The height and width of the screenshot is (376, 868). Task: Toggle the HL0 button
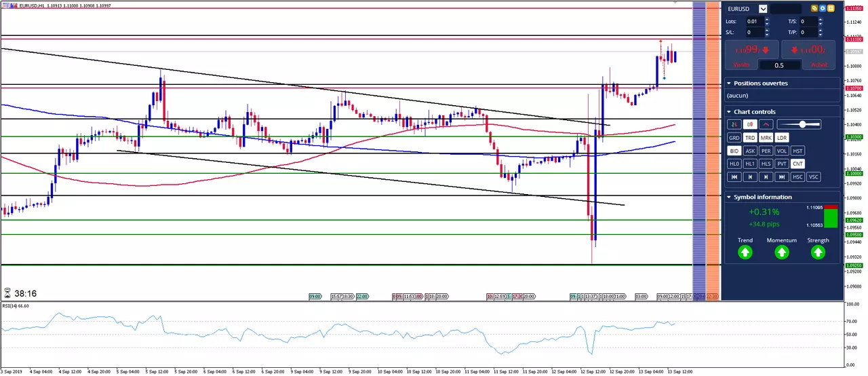pyautogui.click(x=734, y=164)
